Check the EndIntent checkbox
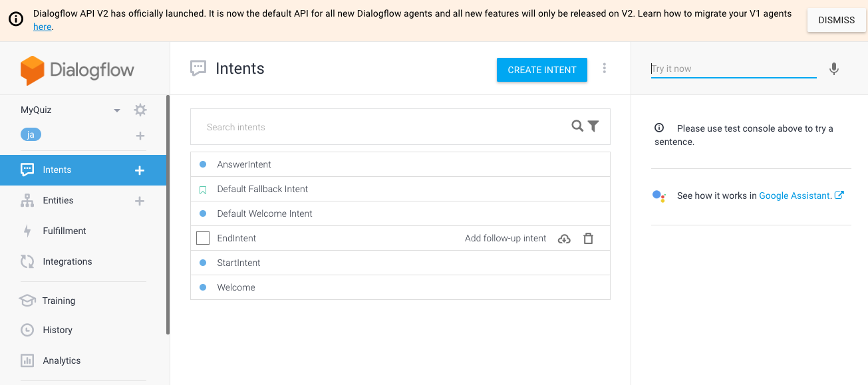 pos(203,237)
